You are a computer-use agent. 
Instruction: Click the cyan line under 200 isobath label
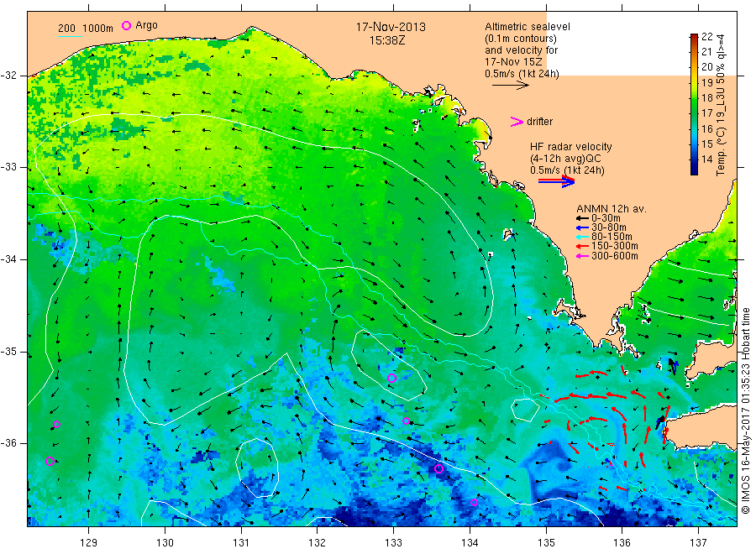pos(70,37)
